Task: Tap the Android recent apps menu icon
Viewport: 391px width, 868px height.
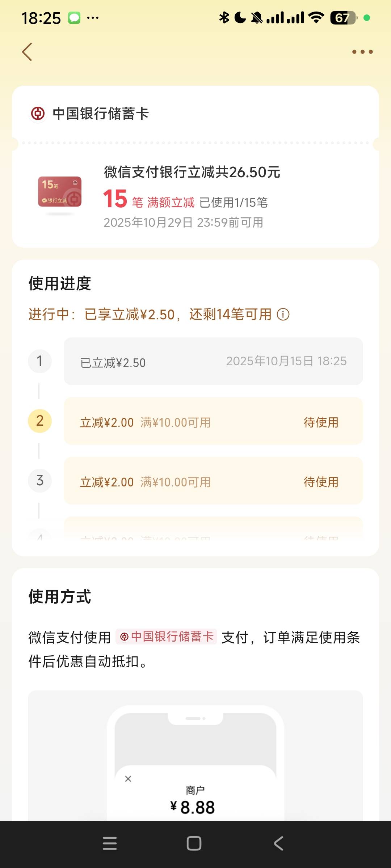Action: 110,843
